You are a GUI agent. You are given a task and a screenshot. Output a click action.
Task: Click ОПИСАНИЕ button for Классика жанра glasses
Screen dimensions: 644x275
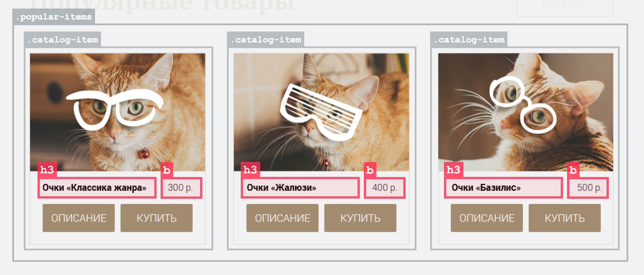click(79, 218)
